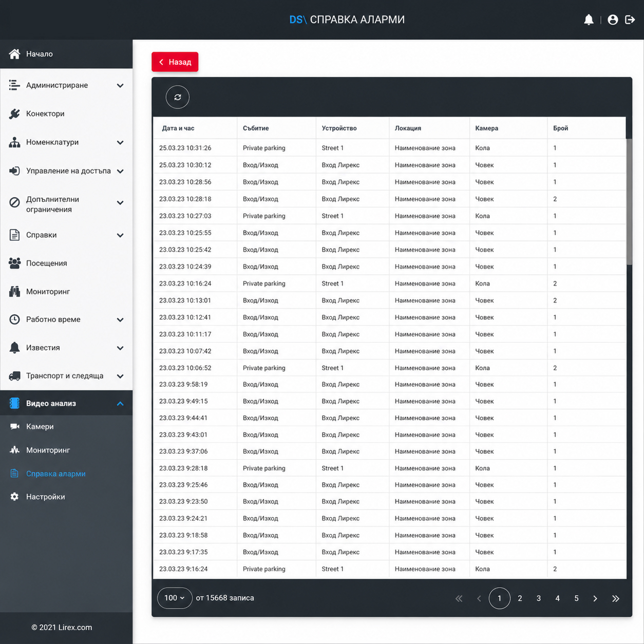Jump to last page with double arrow
The height and width of the screenshot is (644, 644).
616,598
